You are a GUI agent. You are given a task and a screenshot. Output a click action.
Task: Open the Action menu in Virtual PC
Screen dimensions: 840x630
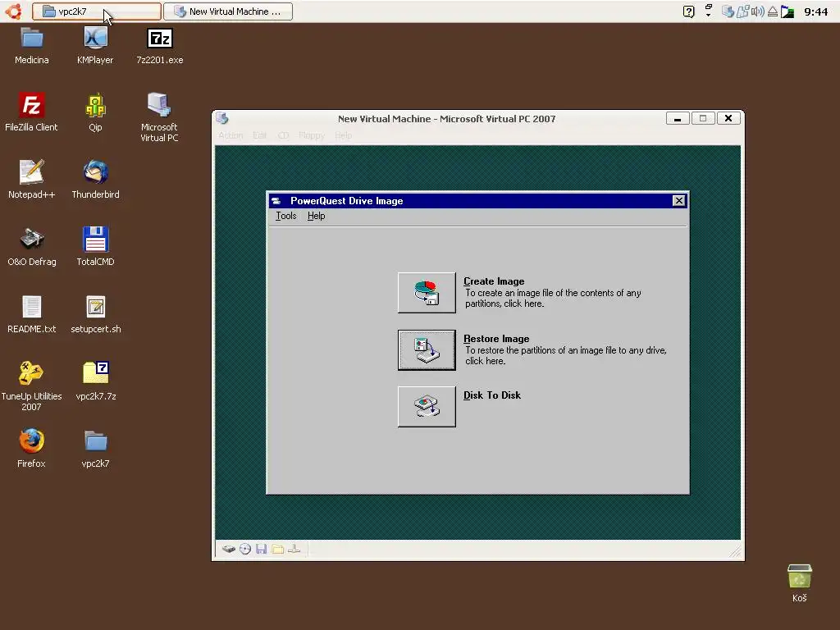point(231,135)
